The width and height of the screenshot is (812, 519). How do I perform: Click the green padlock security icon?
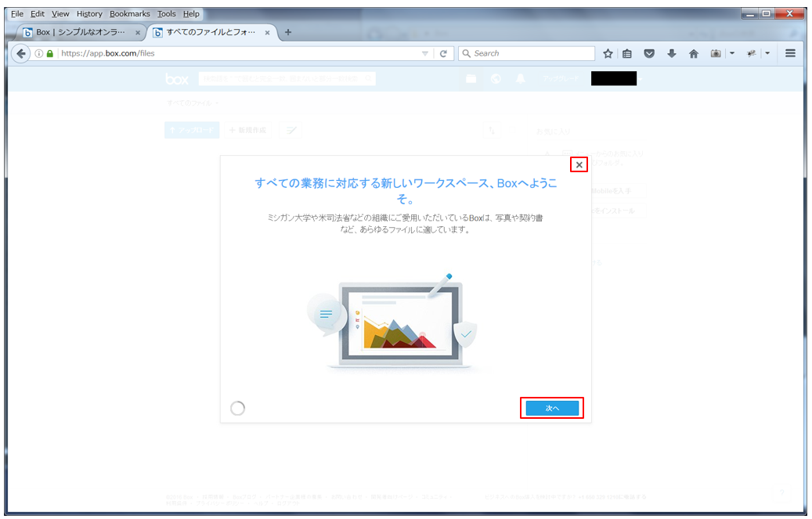(49, 53)
